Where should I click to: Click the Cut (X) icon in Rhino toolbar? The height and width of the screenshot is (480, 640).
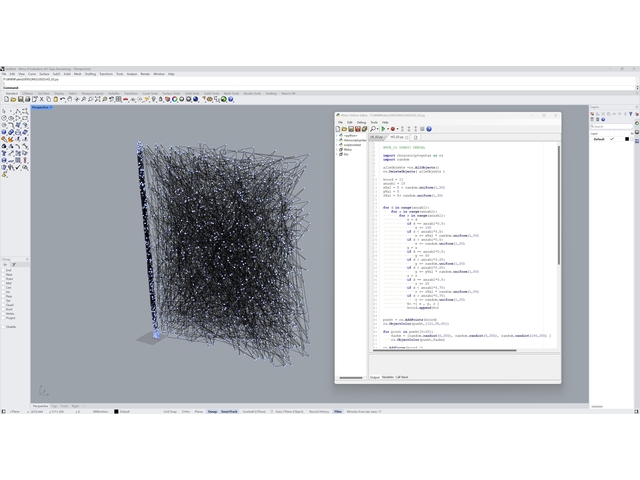tap(42, 99)
